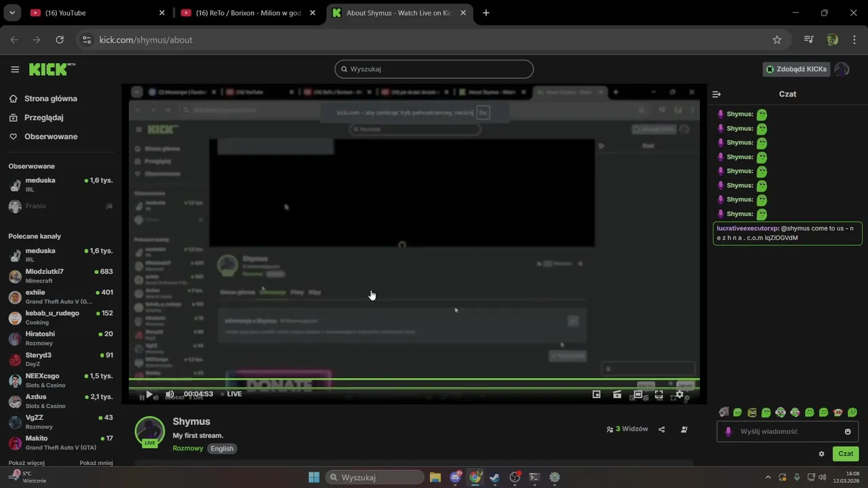Open NEEXcsgo recommended channel

(x=60, y=380)
